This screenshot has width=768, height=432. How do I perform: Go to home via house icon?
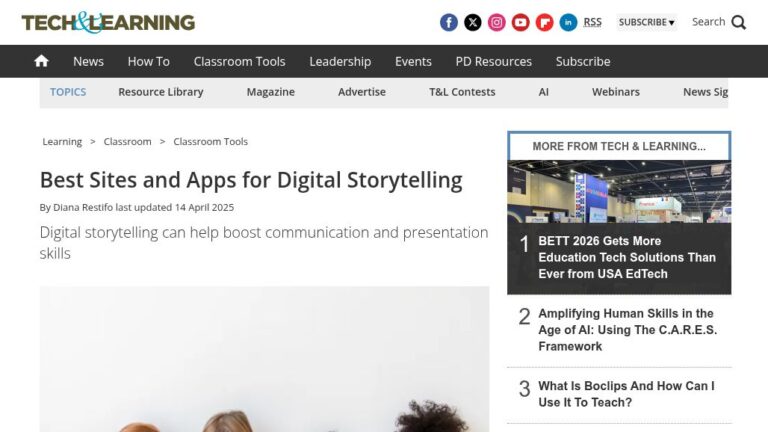click(41, 61)
